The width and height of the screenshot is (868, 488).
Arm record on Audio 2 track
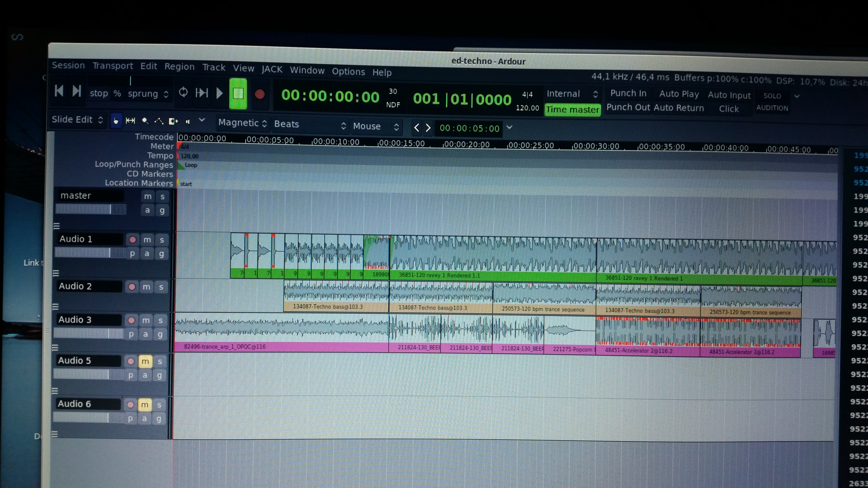pyautogui.click(x=132, y=287)
